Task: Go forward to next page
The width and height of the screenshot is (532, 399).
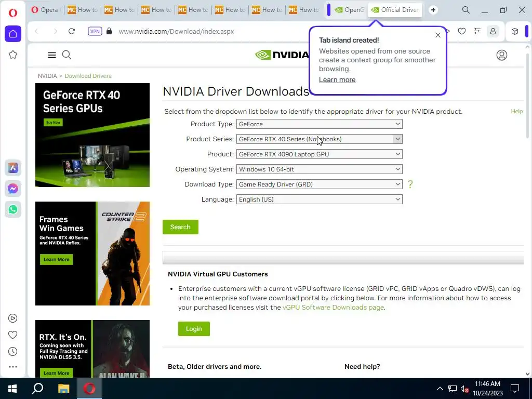Action: coord(55,31)
